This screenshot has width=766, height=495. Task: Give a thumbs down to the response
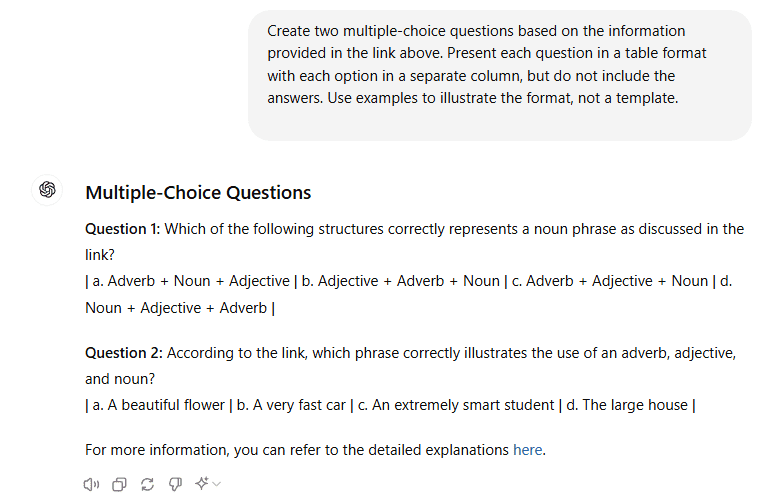(x=175, y=484)
